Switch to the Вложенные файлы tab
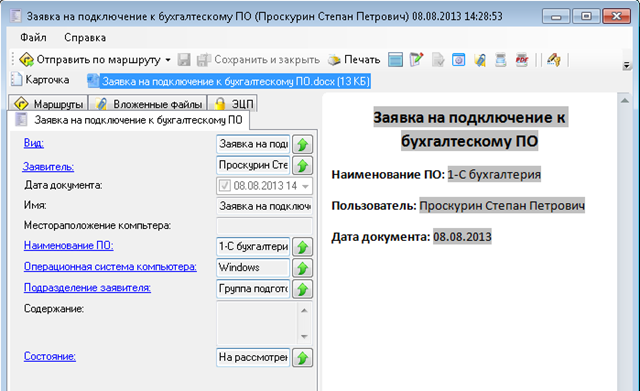Image resolution: width=640 pixels, height=391 pixels. [x=148, y=104]
